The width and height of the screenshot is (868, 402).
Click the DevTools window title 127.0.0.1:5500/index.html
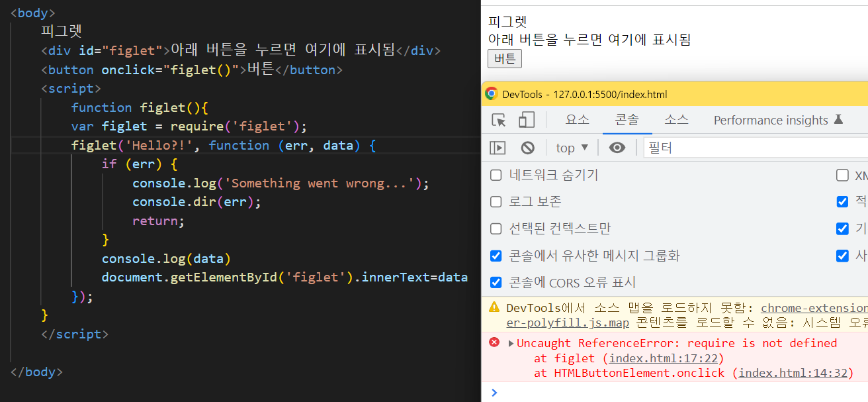point(610,94)
